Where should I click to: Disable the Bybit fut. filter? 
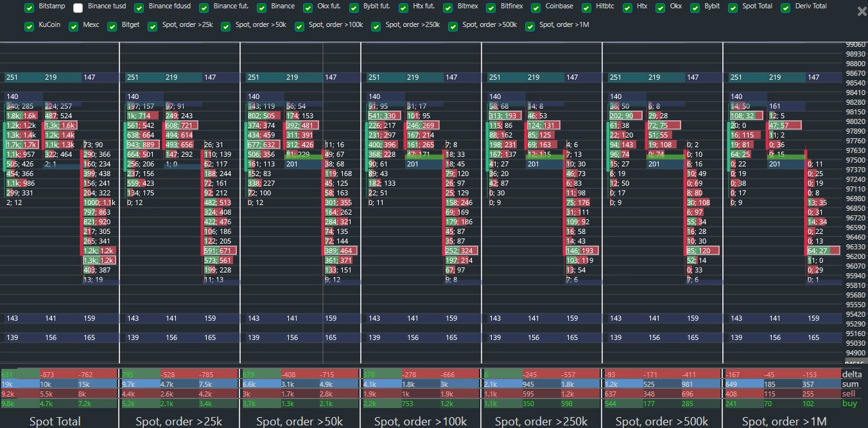tap(354, 8)
